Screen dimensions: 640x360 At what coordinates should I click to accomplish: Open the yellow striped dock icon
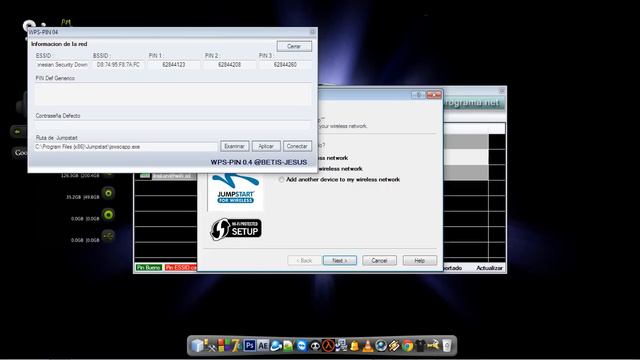pyautogui.click(x=394, y=346)
